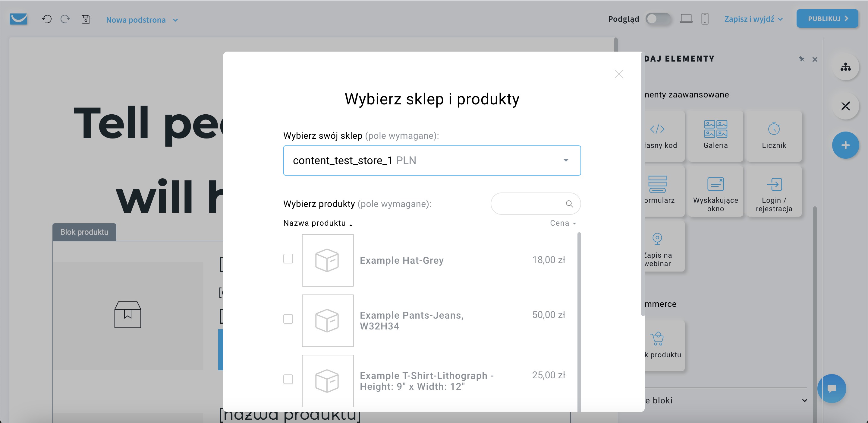
Task: Click the undo arrow icon
Action: coord(46,19)
